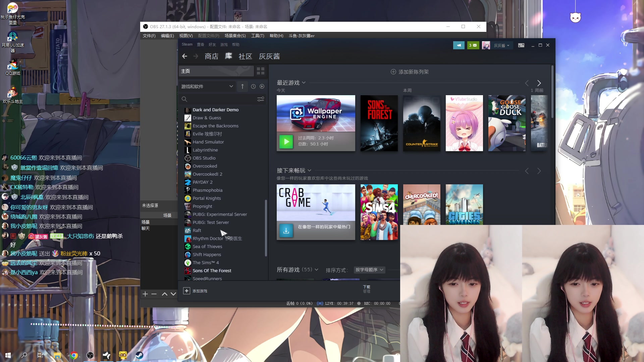
Task: Add an OBS scene with the plus button
Action: tap(145, 294)
